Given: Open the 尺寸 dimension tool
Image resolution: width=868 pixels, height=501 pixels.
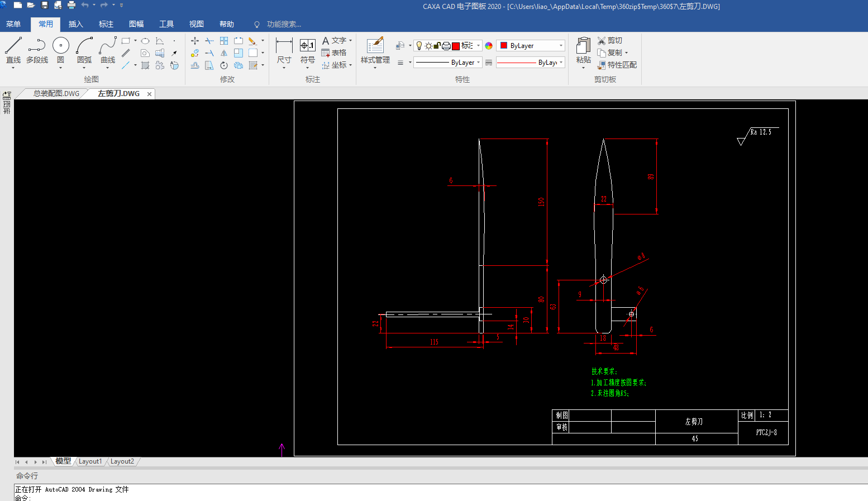Looking at the screenshot, I should tap(284, 51).
